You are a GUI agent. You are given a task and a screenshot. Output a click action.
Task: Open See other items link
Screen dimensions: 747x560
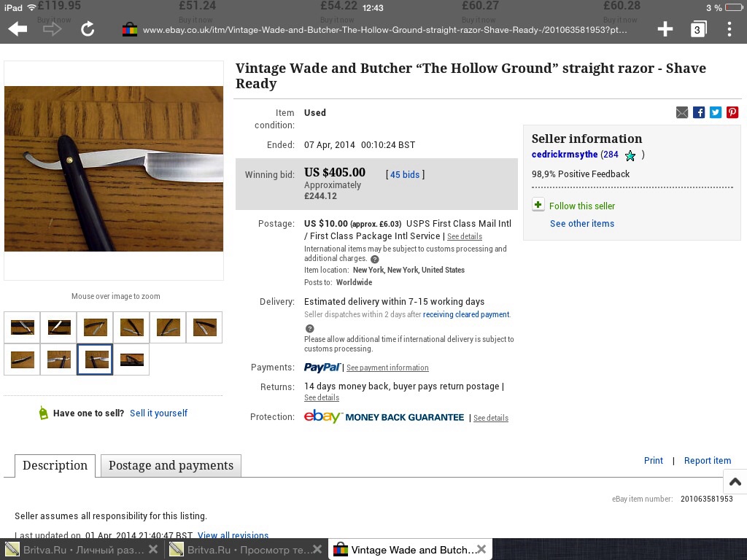582,223
